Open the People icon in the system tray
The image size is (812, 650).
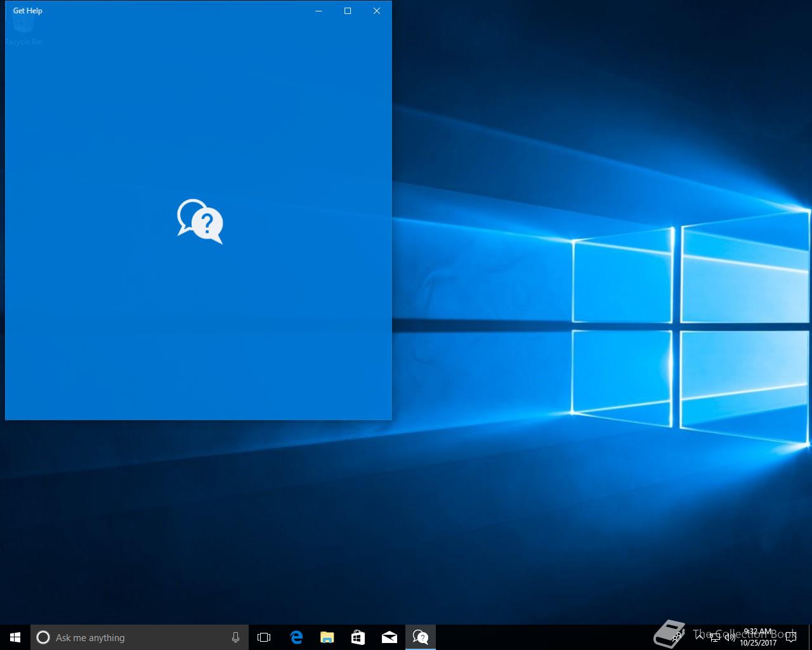click(x=678, y=637)
